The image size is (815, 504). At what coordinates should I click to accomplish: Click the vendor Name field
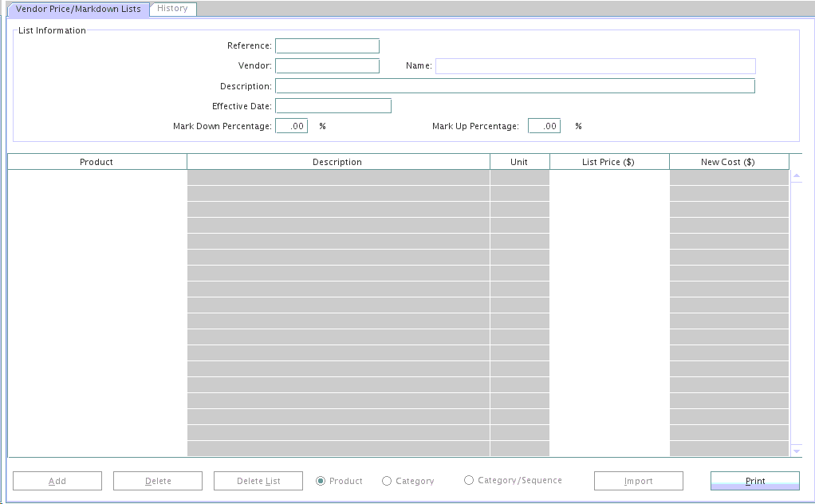coord(595,66)
